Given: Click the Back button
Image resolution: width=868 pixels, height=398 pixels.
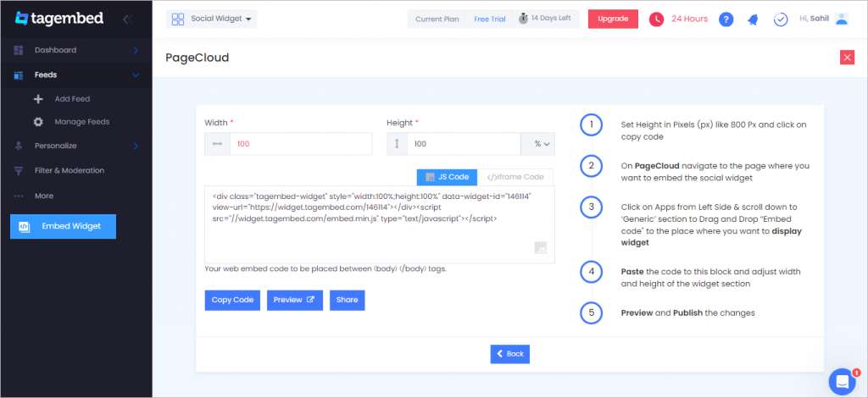Looking at the screenshot, I should [x=509, y=354].
